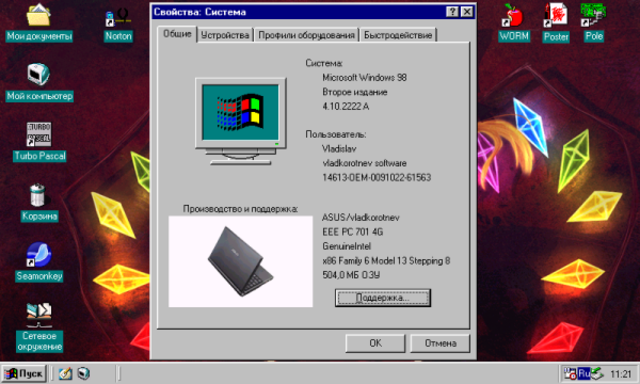Switch to the Общие tab
This screenshot has height=384, width=640.
177,34
